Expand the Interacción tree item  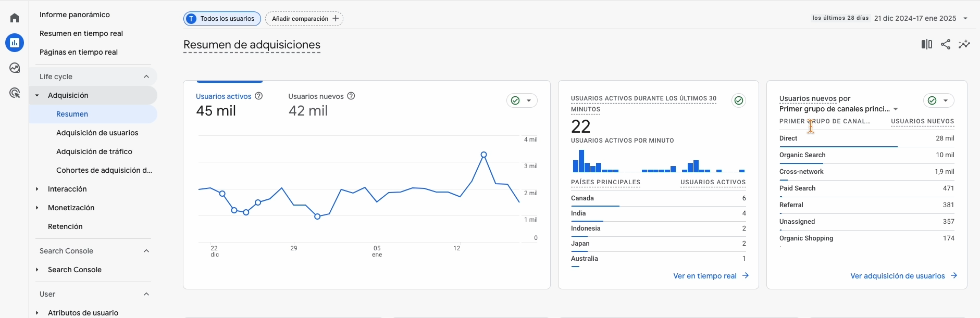pyautogui.click(x=37, y=189)
